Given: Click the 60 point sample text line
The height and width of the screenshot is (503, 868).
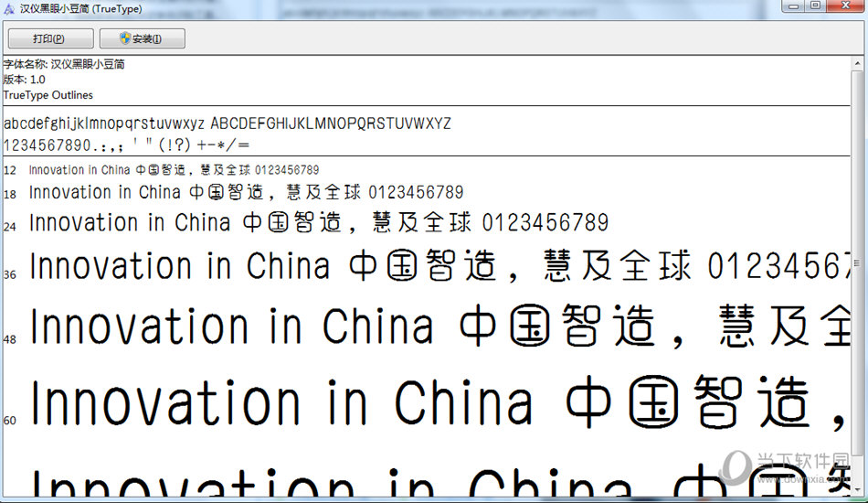Looking at the screenshot, I should tap(440, 403).
